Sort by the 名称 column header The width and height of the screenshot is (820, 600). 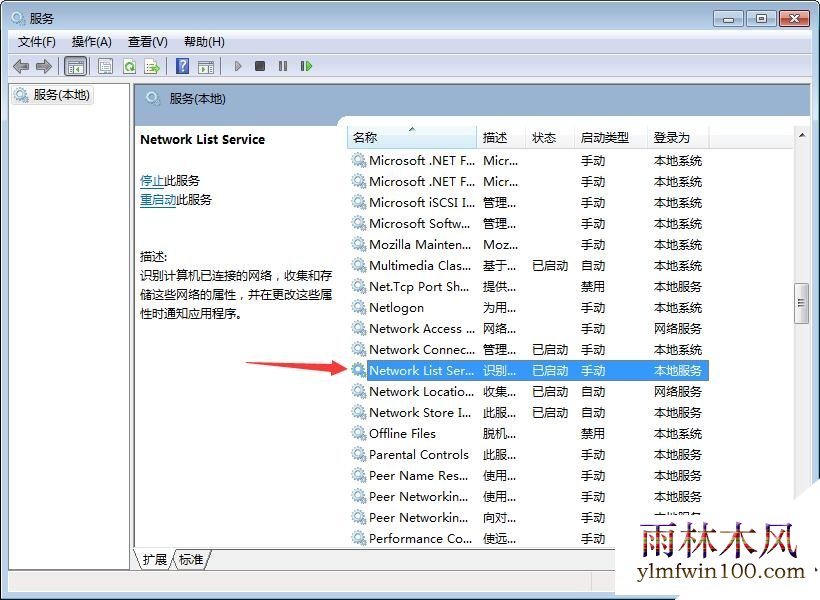[x=412, y=138]
